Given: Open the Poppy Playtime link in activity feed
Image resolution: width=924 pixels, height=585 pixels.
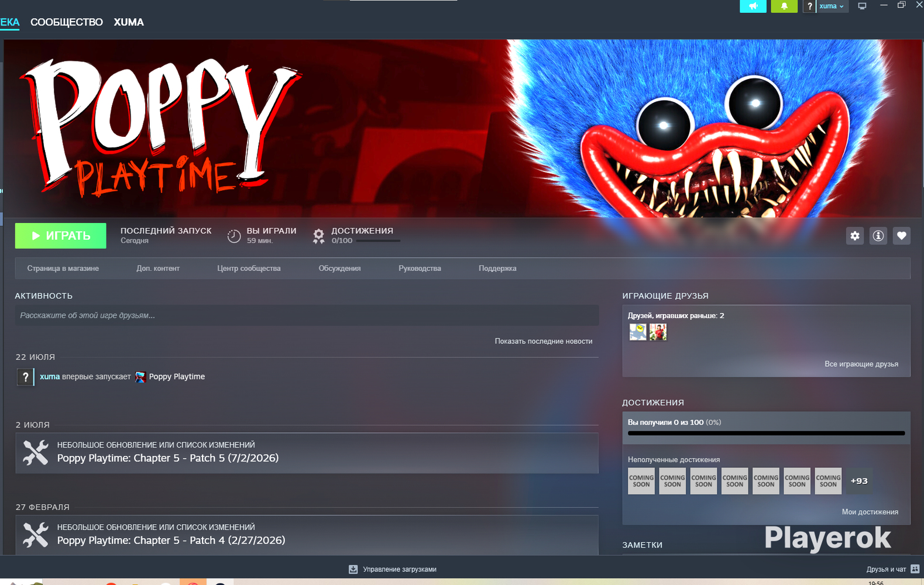Looking at the screenshot, I should tap(177, 377).
